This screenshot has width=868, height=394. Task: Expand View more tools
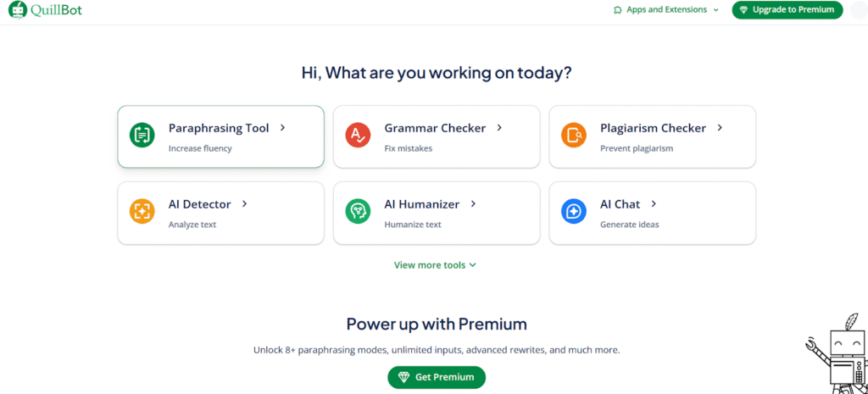pos(435,265)
